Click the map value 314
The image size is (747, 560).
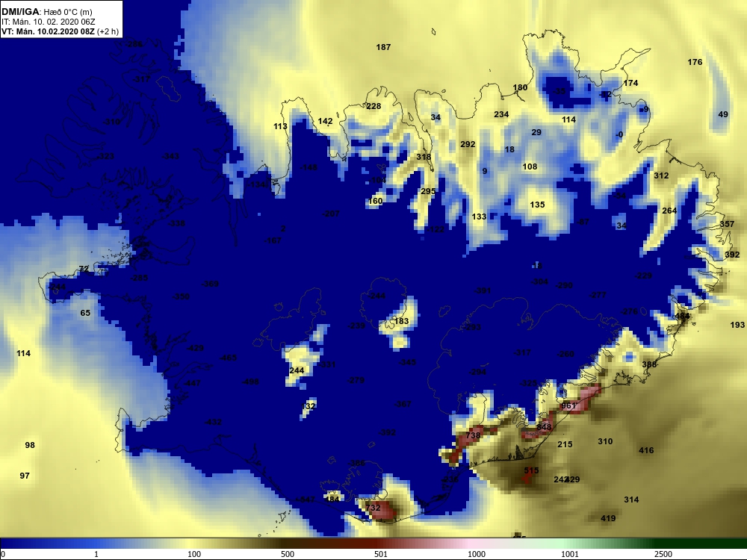pyautogui.click(x=632, y=500)
